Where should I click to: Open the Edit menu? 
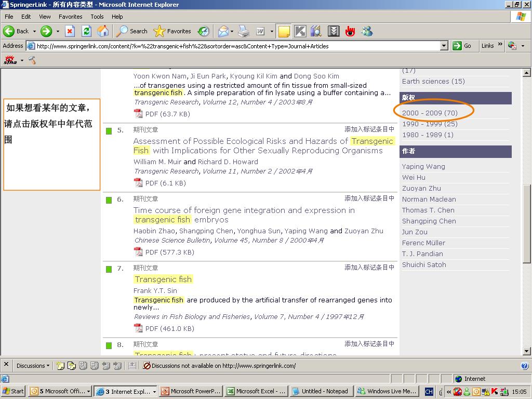[x=26, y=17]
